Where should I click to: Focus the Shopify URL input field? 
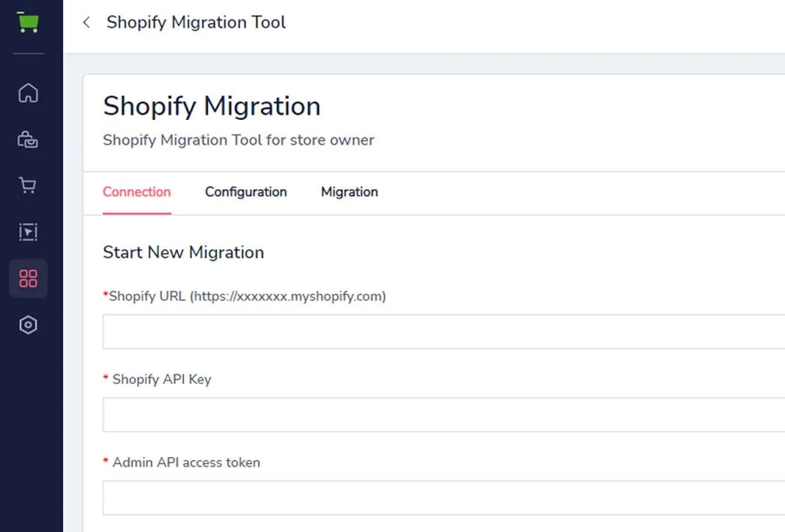pyautogui.click(x=443, y=332)
